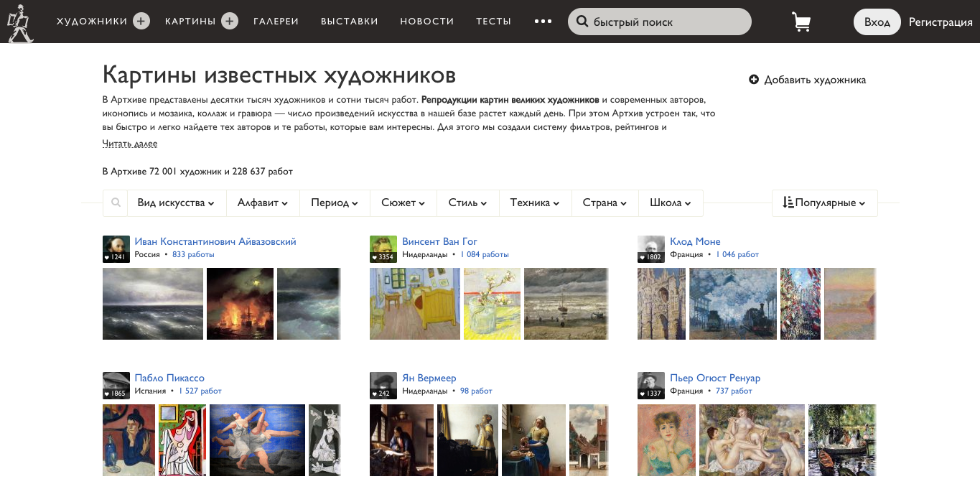980x502 pixels.
Task: Open Picasso's absinthe drinker painting
Action: 129,440
